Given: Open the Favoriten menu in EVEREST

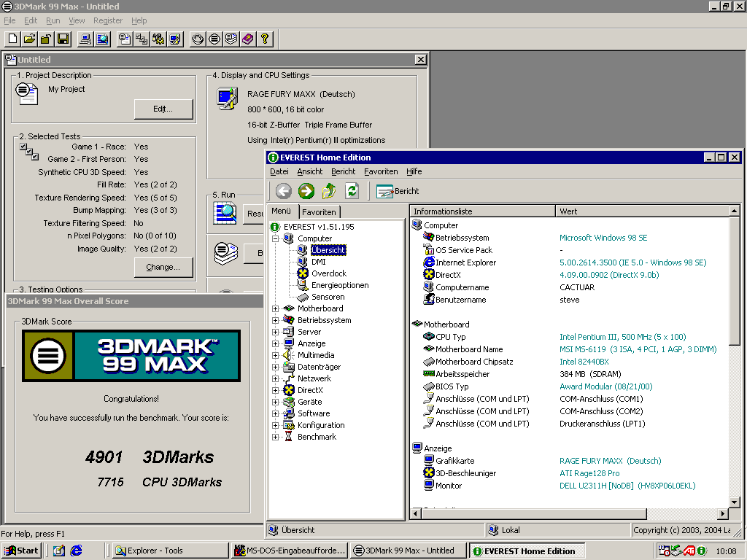Looking at the screenshot, I should [x=381, y=171].
